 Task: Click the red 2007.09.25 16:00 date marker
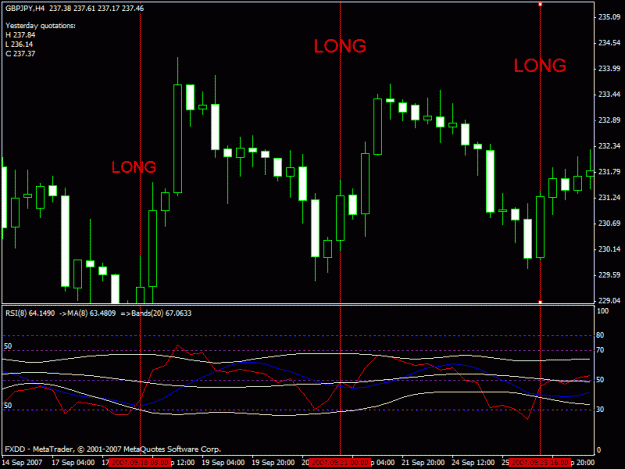540,463
